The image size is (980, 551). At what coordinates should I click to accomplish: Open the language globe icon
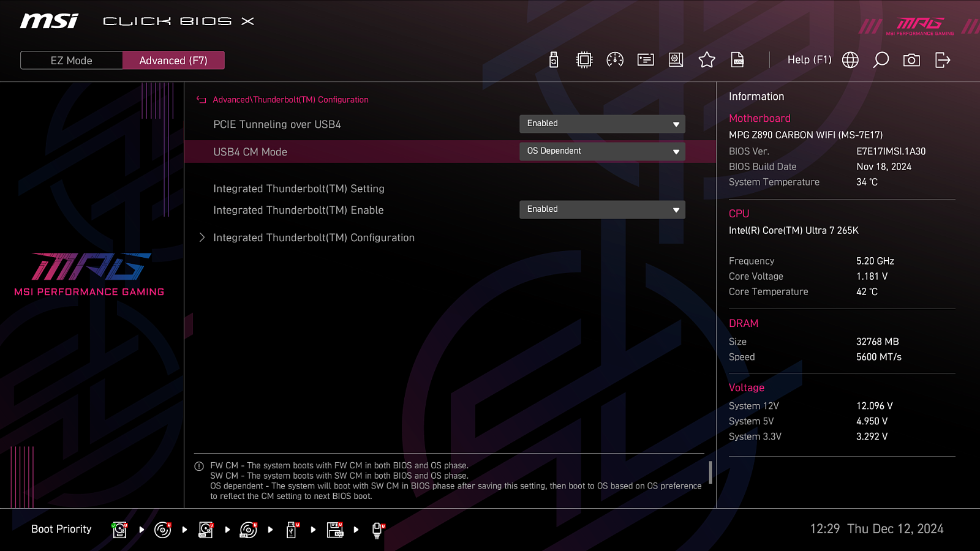[850, 60]
